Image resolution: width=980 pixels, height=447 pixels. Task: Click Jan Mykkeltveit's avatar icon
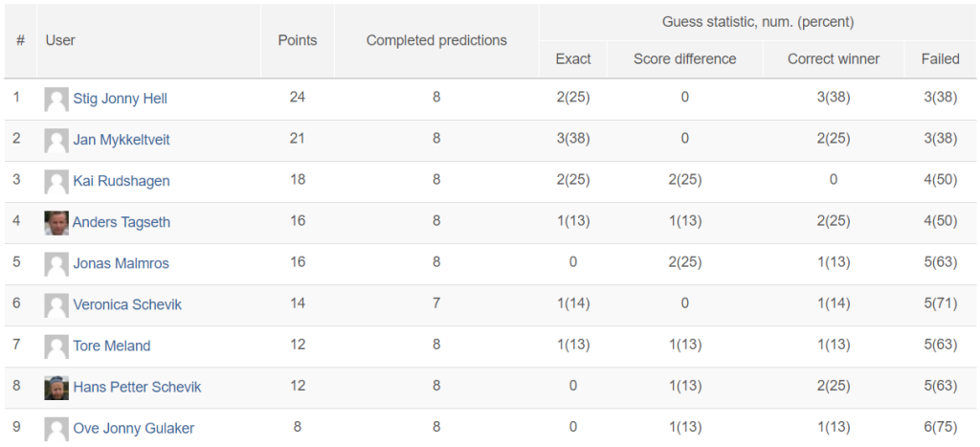pos(56,141)
